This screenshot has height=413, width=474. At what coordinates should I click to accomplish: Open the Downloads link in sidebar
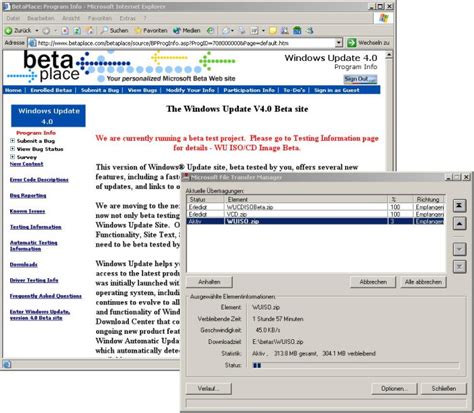pyautogui.click(x=24, y=265)
